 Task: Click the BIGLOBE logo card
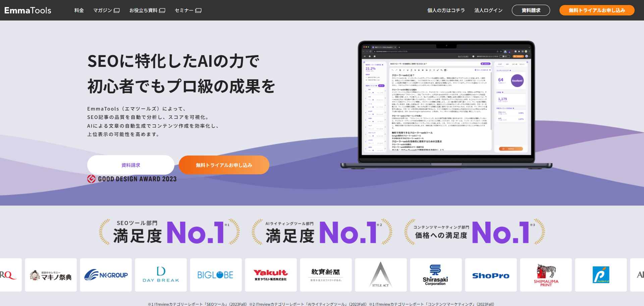[x=216, y=275]
